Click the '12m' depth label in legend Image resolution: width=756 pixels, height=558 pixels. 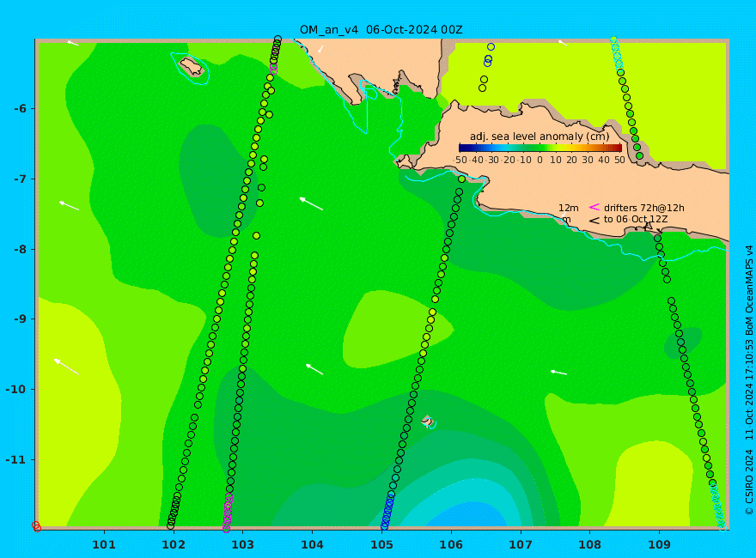(x=569, y=208)
